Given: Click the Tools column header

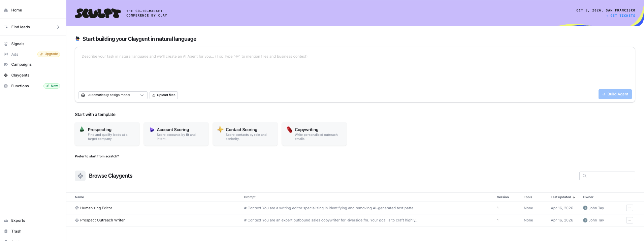Looking at the screenshot, I should click(x=528, y=197).
